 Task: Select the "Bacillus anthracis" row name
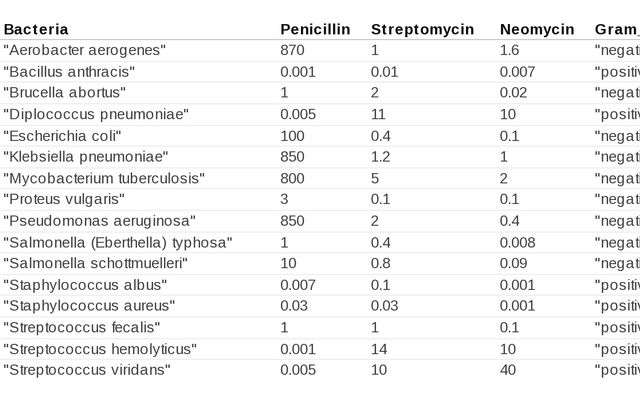(69, 72)
